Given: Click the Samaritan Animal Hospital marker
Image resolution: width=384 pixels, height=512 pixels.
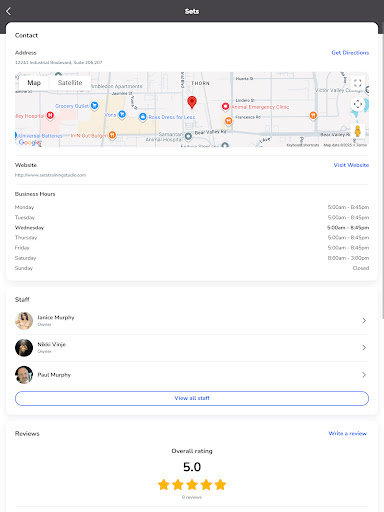Looking at the screenshot, I should 188,136.
